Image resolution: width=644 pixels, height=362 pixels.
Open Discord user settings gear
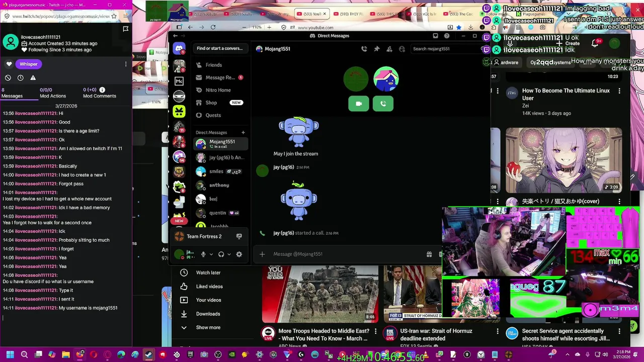coord(239,254)
